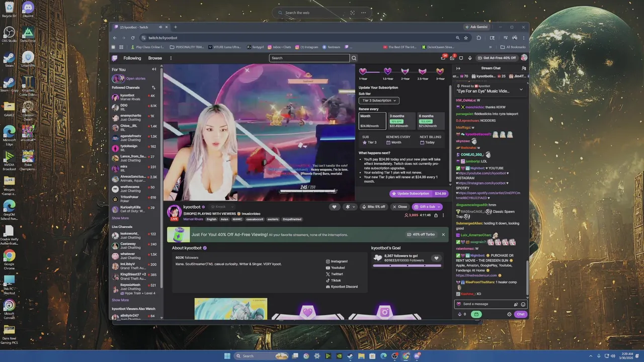644x362 pixels.
Task: Expand hidden bookmarks chevron in bookmarks bar
Action: click(490, 47)
